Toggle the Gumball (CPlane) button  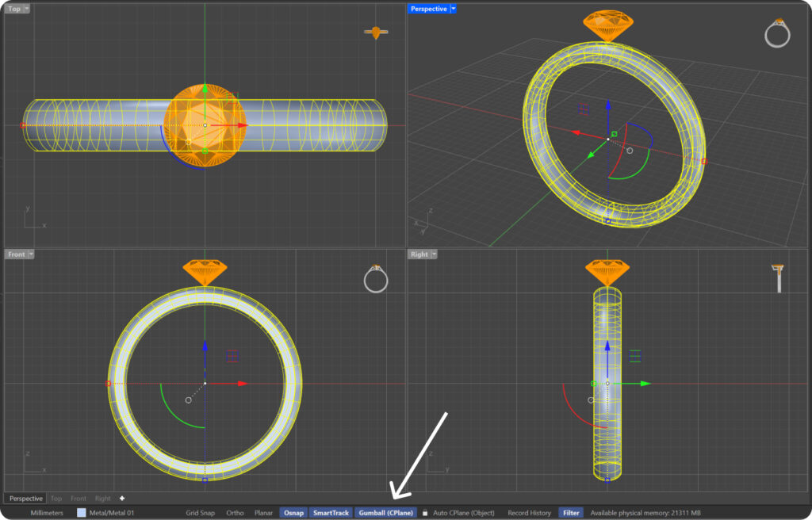386,513
